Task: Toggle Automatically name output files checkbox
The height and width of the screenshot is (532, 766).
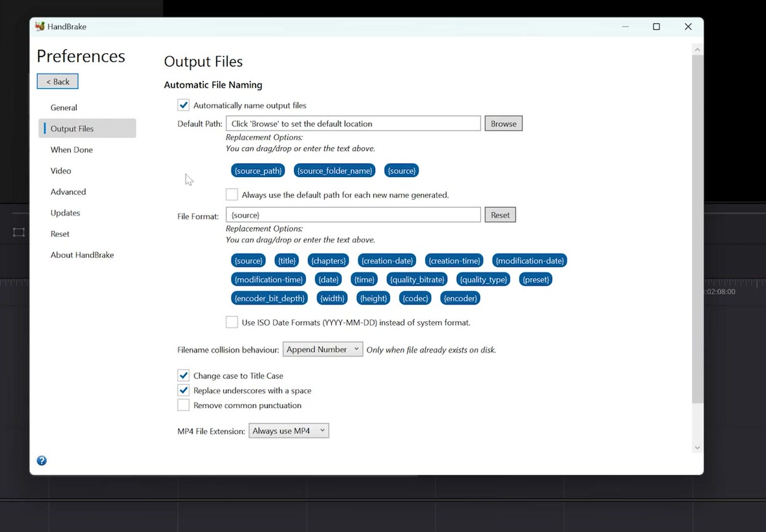Action: coord(183,105)
